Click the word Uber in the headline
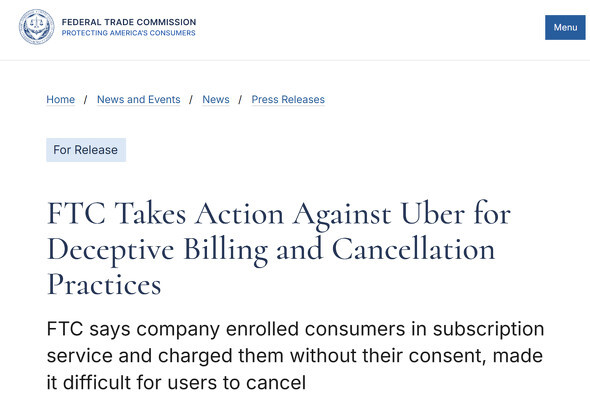 [432, 214]
